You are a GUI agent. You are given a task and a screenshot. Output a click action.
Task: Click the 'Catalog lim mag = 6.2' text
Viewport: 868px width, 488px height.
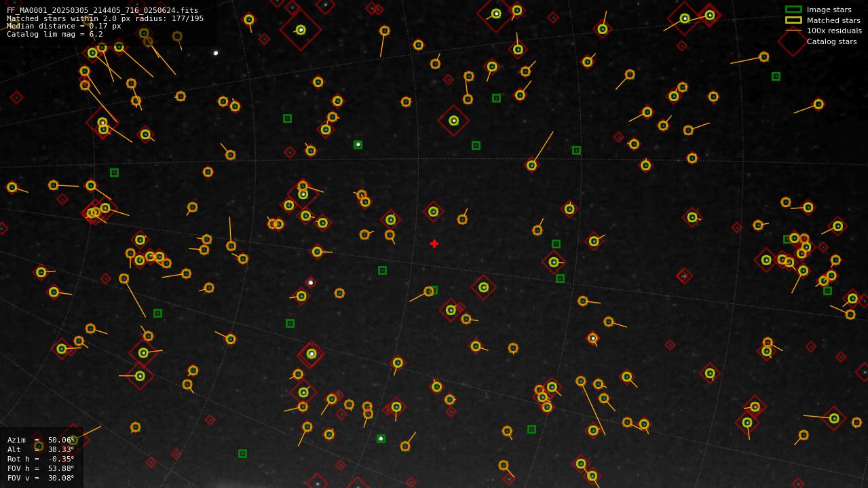[x=55, y=34]
